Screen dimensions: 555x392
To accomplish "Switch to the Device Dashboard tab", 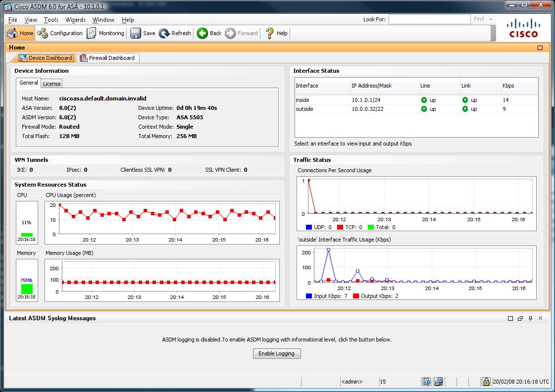I will [47, 58].
